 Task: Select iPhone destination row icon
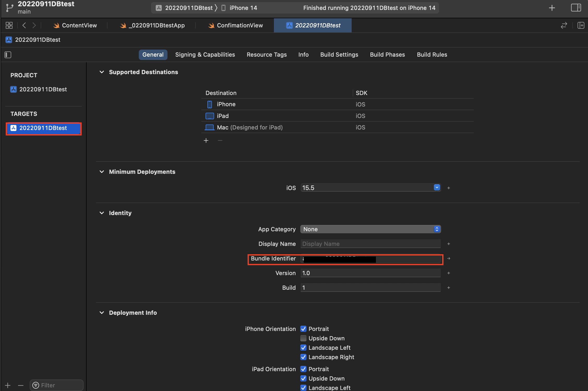[209, 104]
